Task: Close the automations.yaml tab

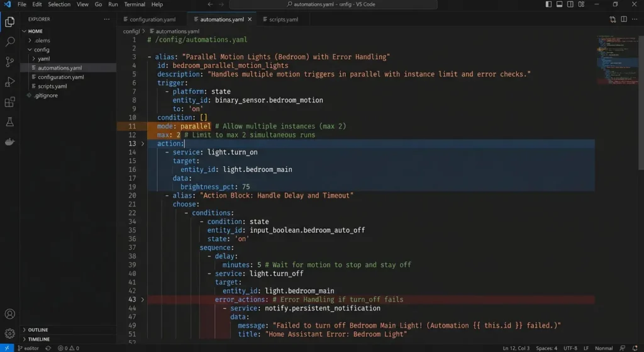Action: coord(250,20)
